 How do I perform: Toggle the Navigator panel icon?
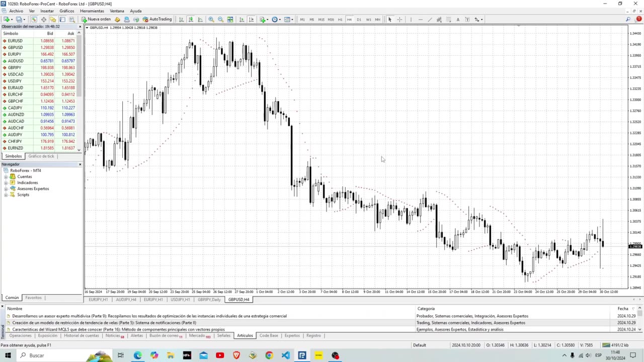pos(53,19)
